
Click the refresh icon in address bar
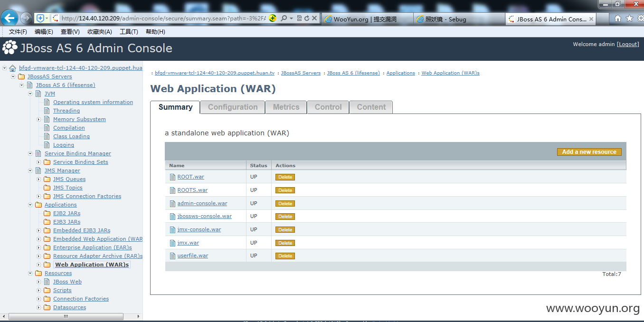307,18
